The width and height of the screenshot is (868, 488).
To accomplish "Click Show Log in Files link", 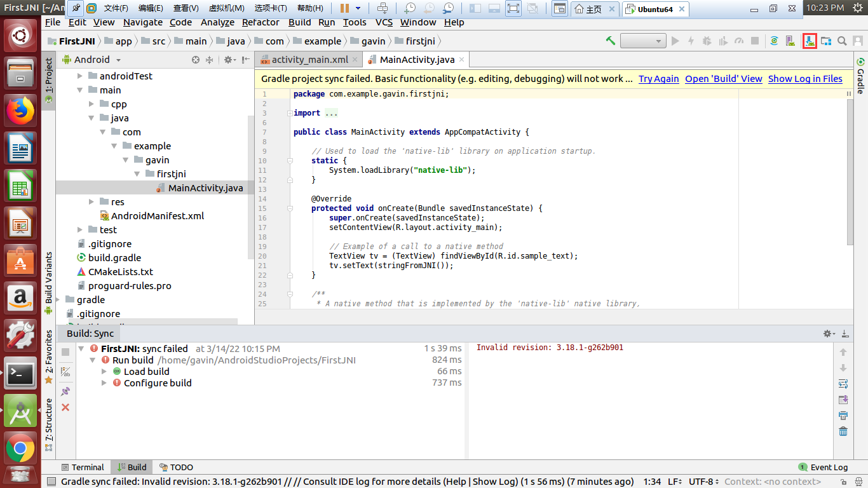I will click(805, 79).
